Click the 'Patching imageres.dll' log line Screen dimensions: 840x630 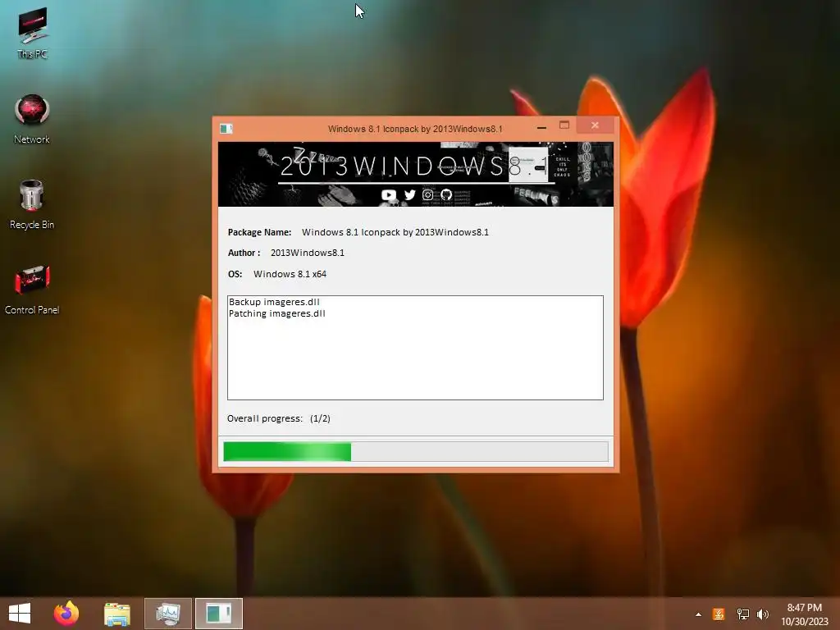pyautogui.click(x=277, y=313)
